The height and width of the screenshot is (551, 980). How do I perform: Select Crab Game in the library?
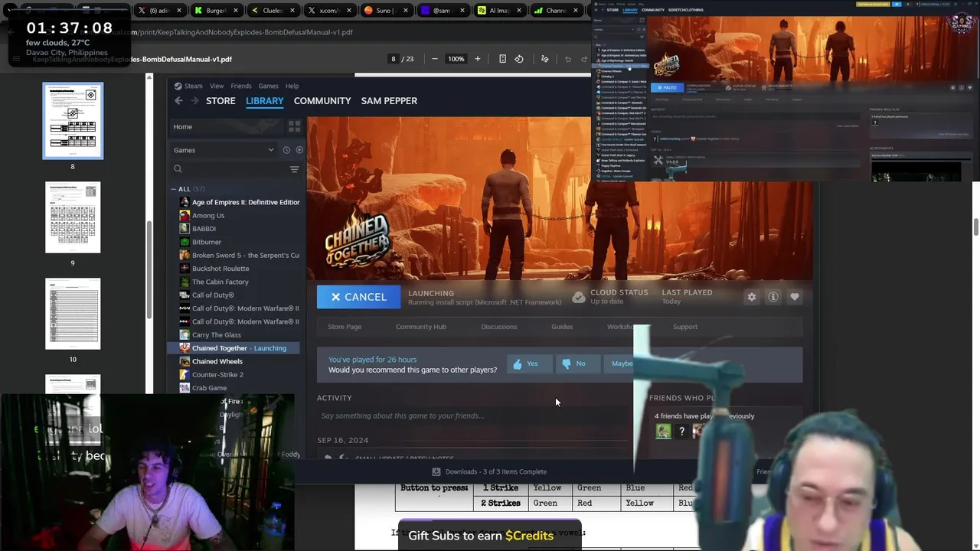(209, 388)
